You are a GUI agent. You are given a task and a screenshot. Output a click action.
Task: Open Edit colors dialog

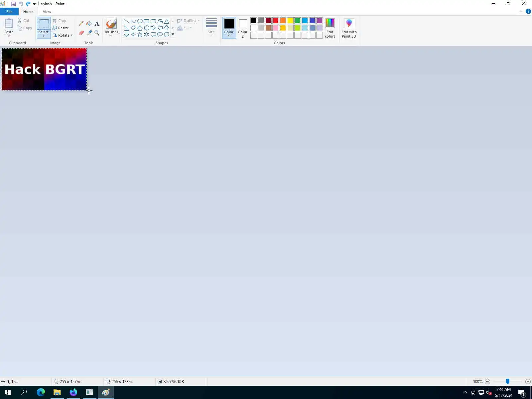[x=330, y=28]
